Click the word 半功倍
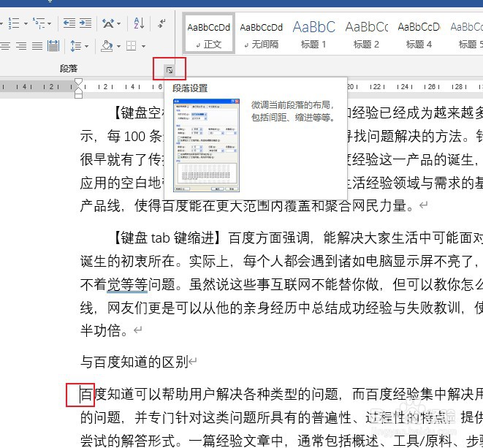 [x=100, y=330]
